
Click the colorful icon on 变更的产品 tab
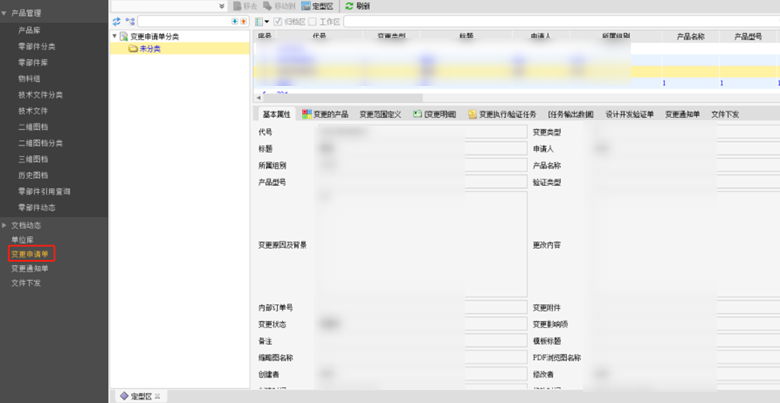(x=306, y=114)
